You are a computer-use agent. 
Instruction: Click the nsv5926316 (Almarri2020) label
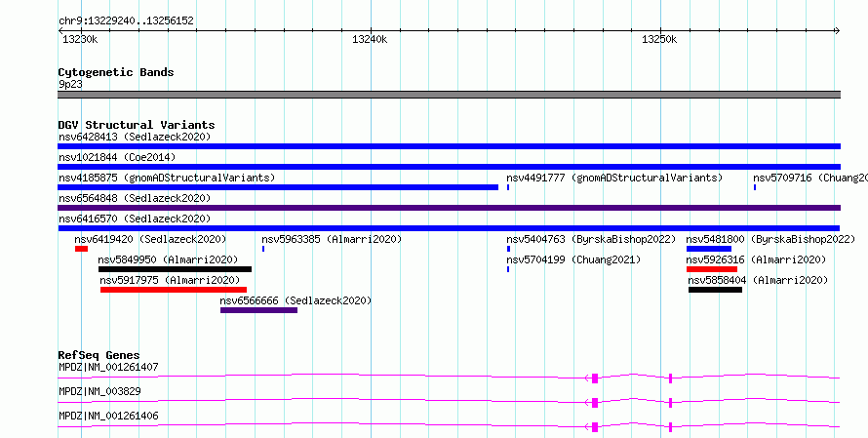click(x=756, y=259)
